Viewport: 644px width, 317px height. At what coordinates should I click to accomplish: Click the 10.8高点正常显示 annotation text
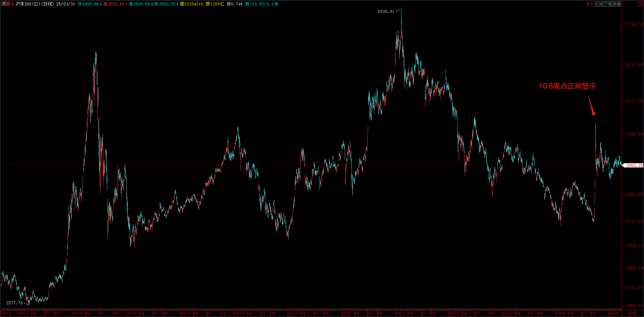567,86
